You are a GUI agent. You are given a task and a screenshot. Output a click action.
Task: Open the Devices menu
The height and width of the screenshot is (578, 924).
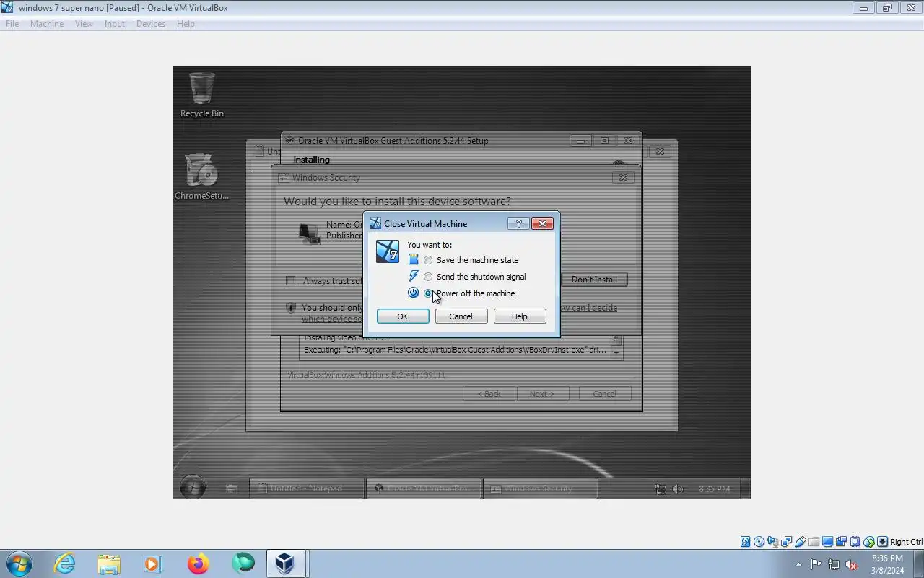coord(150,24)
